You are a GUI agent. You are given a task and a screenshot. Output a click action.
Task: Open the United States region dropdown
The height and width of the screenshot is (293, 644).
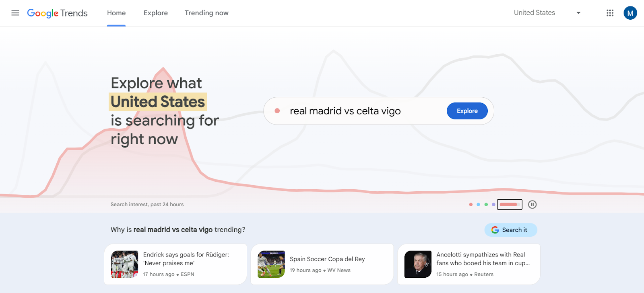point(534,12)
